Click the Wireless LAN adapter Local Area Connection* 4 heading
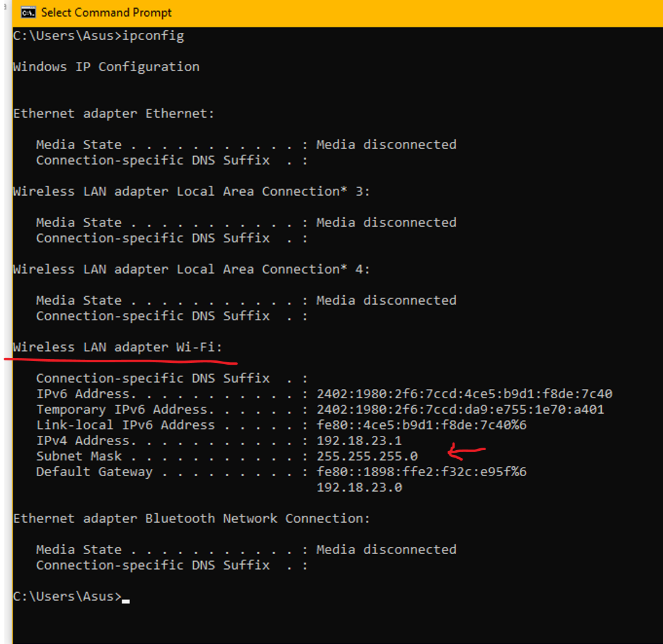 coord(191,269)
